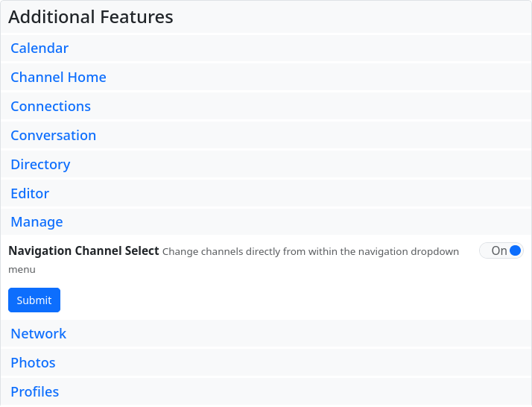The height and width of the screenshot is (407, 532).
Task: Expand the Editor features section
Action: (30, 194)
